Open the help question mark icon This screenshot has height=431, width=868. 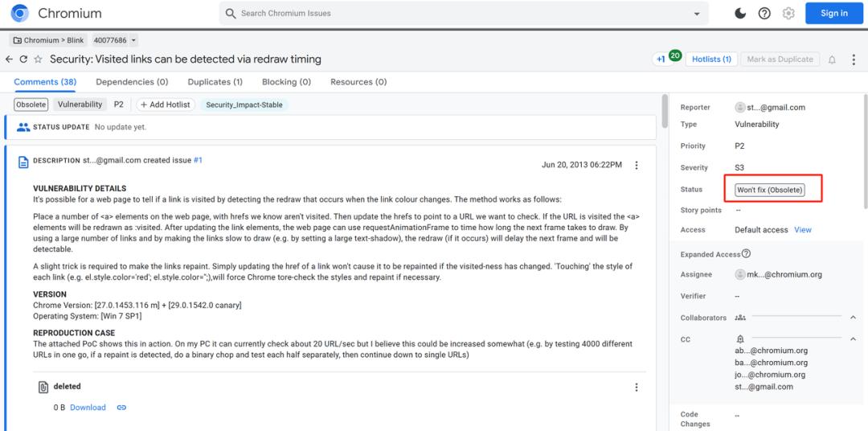764,14
